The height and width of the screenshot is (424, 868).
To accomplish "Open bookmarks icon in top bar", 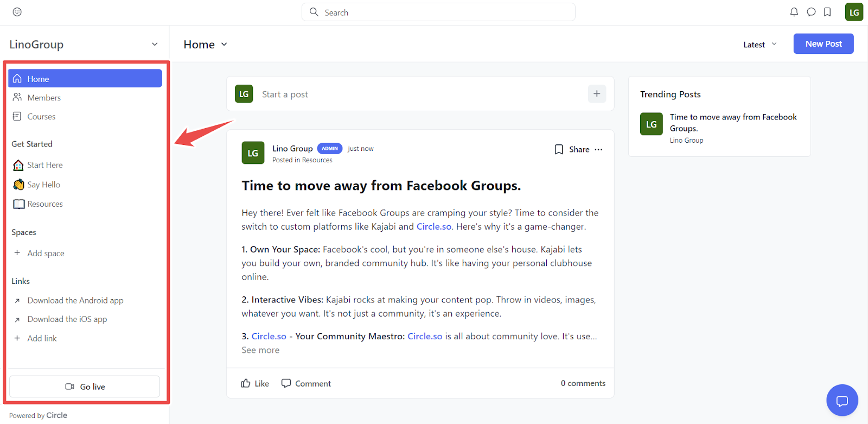I will tap(827, 12).
